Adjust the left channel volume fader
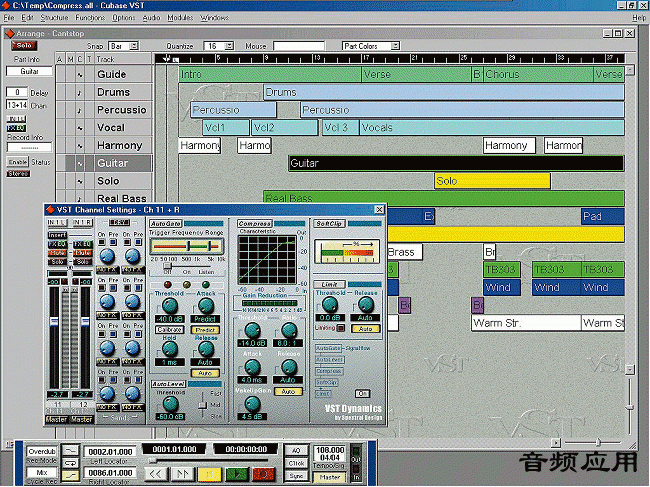This screenshot has height=487, width=650. (54, 322)
